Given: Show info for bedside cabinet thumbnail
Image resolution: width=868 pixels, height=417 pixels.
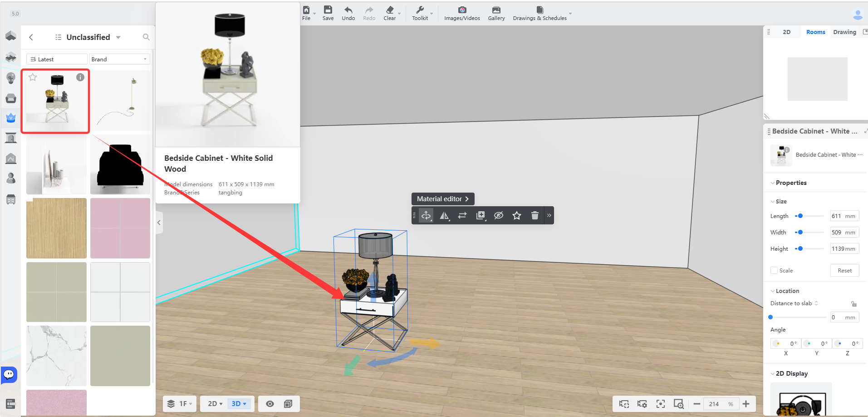Looking at the screenshot, I should 80,77.
